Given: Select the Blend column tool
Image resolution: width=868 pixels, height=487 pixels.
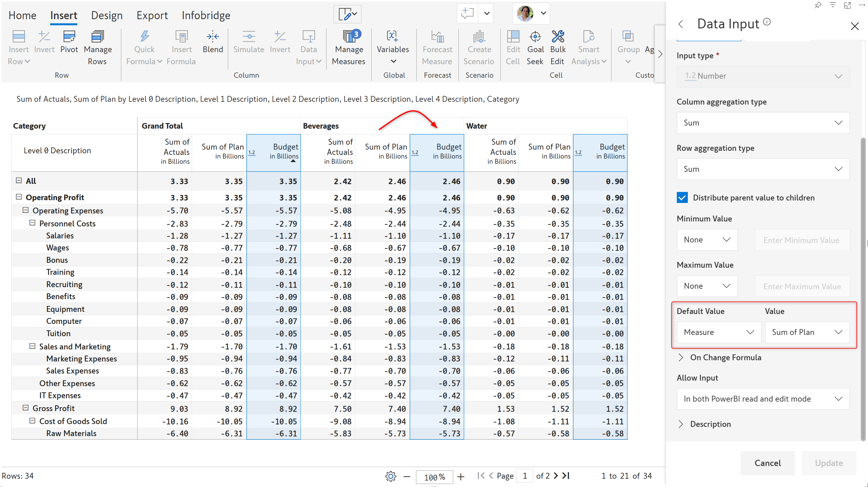Looking at the screenshot, I should point(213,37).
